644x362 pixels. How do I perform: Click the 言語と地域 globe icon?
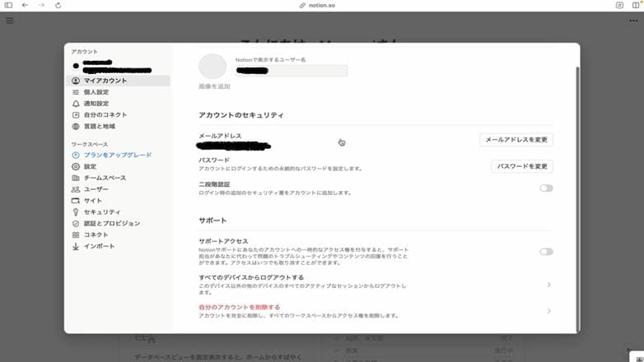click(76, 127)
